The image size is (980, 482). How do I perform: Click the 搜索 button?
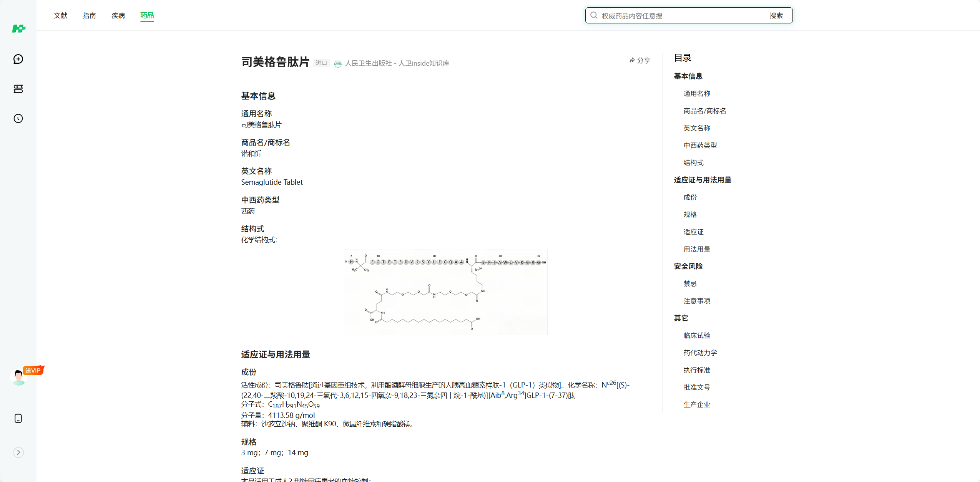coord(776,15)
